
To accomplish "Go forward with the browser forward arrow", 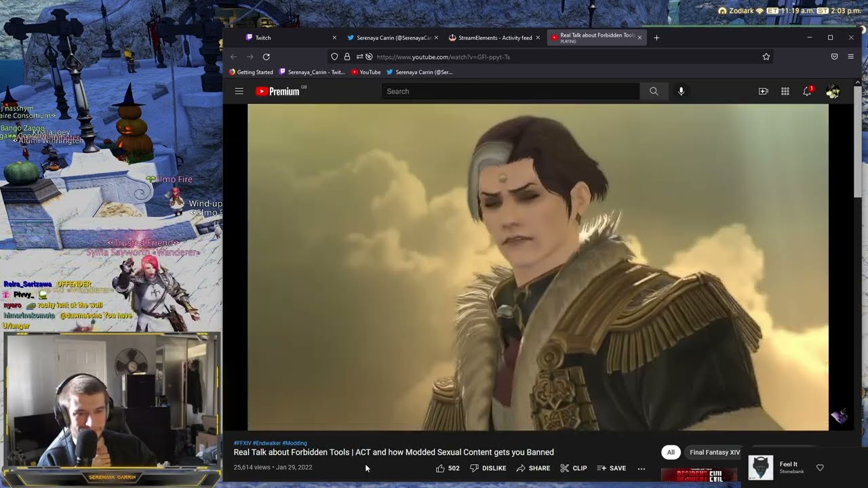I will (250, 57).
